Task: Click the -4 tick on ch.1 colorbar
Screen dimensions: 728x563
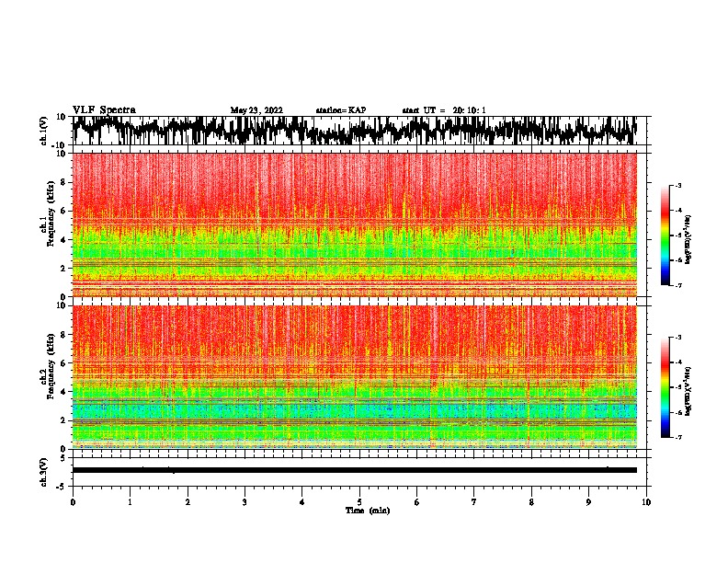Action: 678,211
